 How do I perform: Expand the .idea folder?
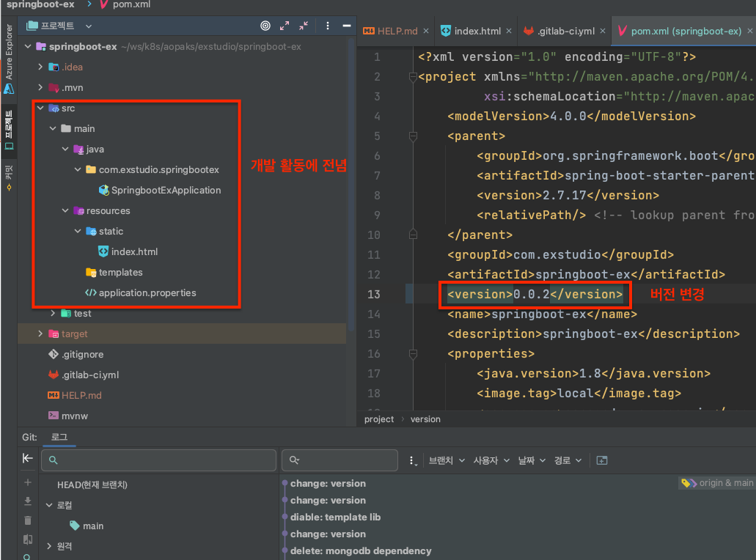(40, 67)
